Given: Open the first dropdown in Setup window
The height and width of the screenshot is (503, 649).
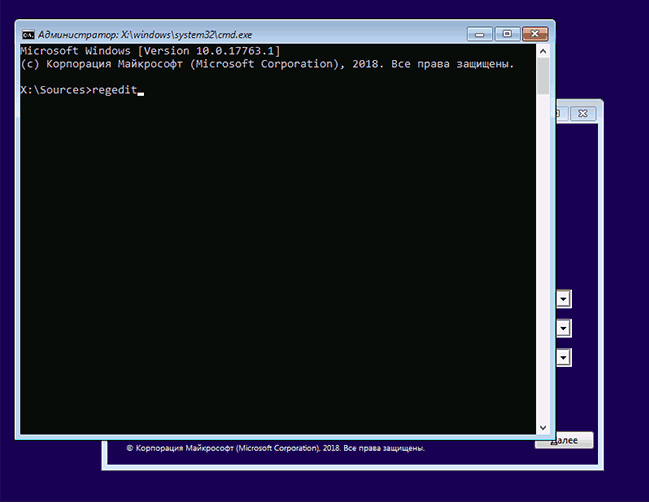Looking at the screenshot, I should click(563, 299).
